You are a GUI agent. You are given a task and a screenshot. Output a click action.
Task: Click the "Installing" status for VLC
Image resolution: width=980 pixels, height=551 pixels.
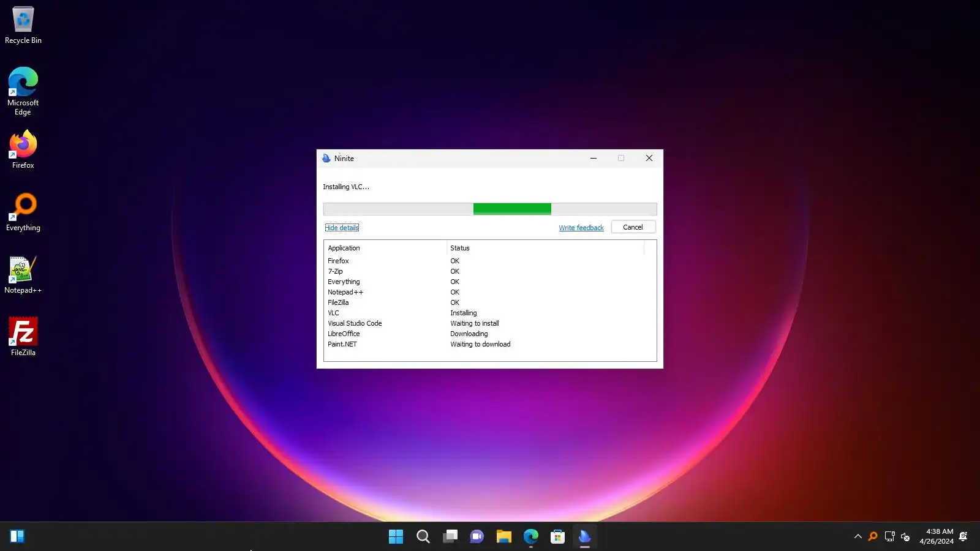coord(464,313)
